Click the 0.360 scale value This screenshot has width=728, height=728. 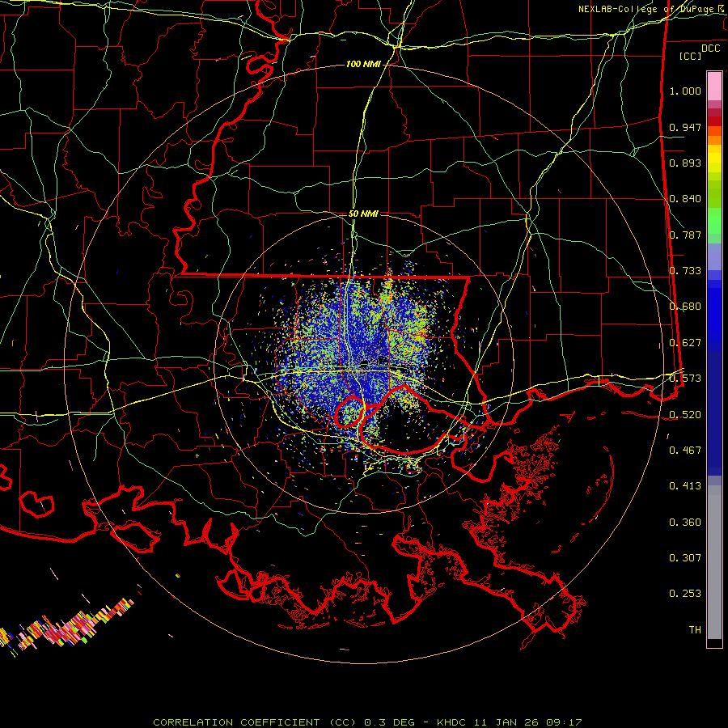[685, 523]
